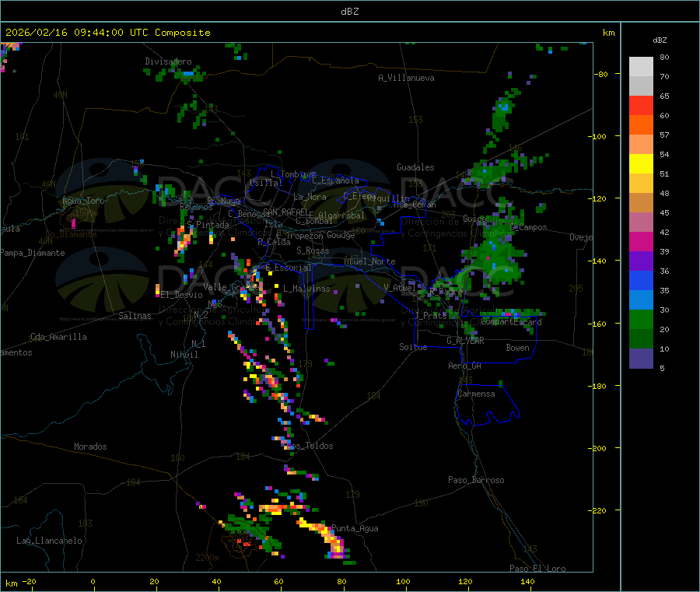Screen dimensions: 700x592
Task: Click the Divisadero location label
Action: (x=168, y=61)
